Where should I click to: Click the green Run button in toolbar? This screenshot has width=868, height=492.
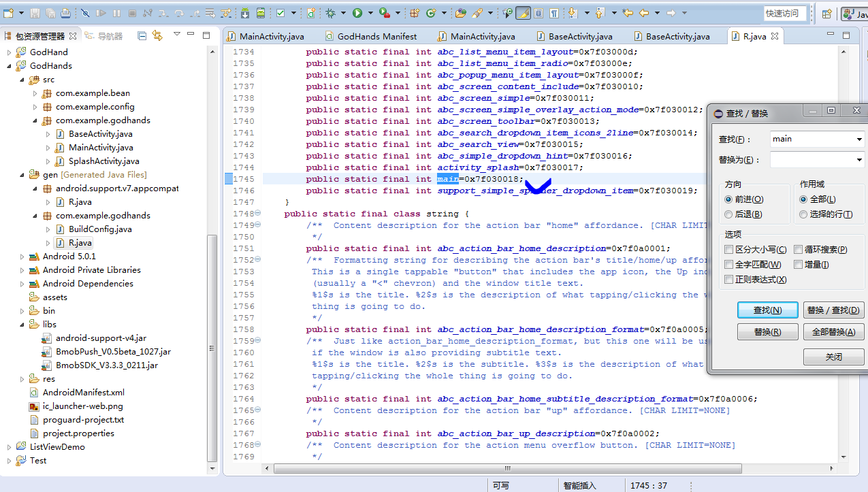pyautogui.click(x=357, y=13)
